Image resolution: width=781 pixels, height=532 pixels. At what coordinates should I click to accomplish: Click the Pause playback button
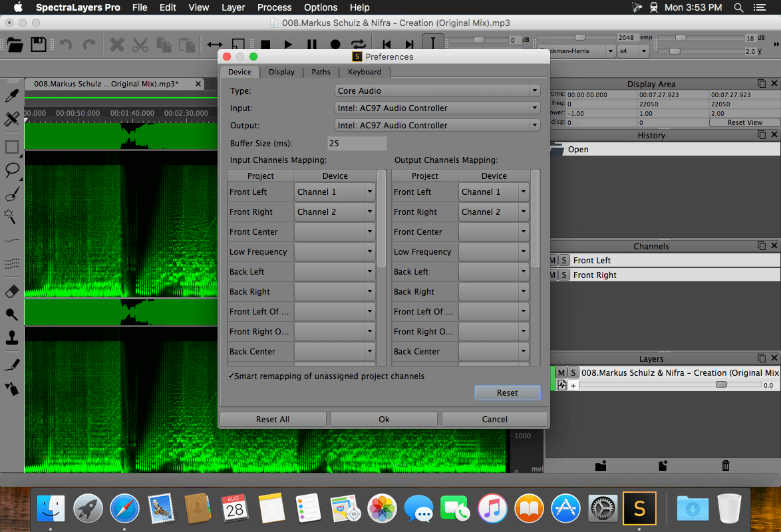pos(312,45)
